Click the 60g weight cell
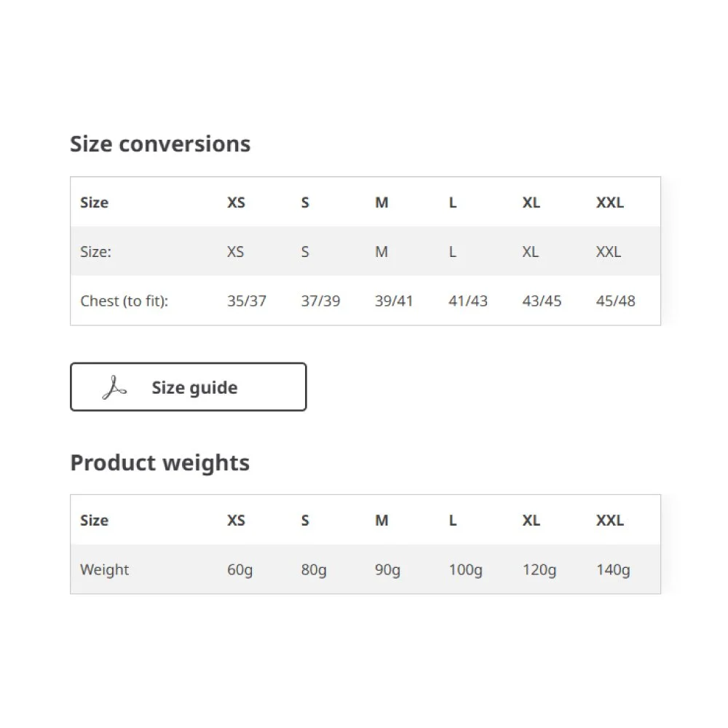This screenshot has height=728, width=728. coord(240,570)
